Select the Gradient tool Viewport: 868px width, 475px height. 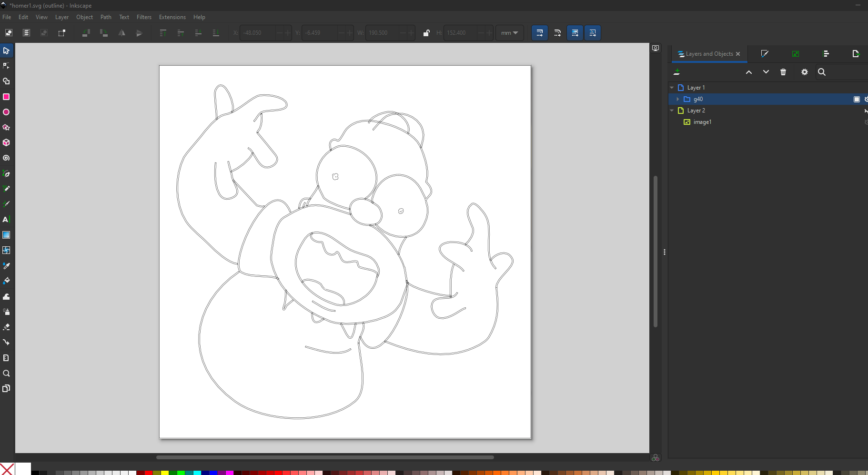(x=6, y=235)
